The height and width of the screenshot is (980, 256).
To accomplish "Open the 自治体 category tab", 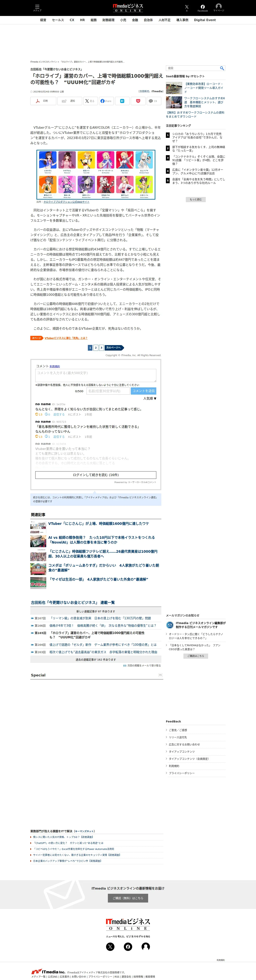I will 148,20.
